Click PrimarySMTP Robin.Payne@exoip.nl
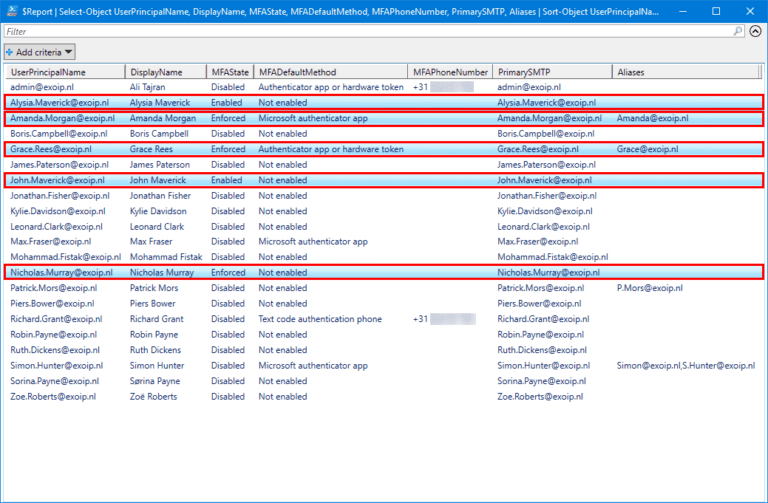768x503 pixels. 540,335
